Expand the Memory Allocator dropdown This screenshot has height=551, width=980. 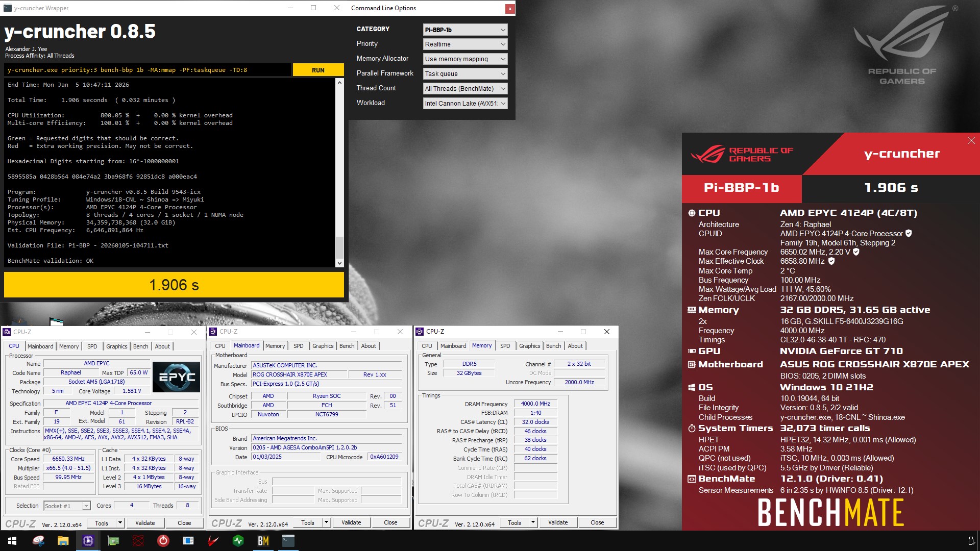click(465, 59)
